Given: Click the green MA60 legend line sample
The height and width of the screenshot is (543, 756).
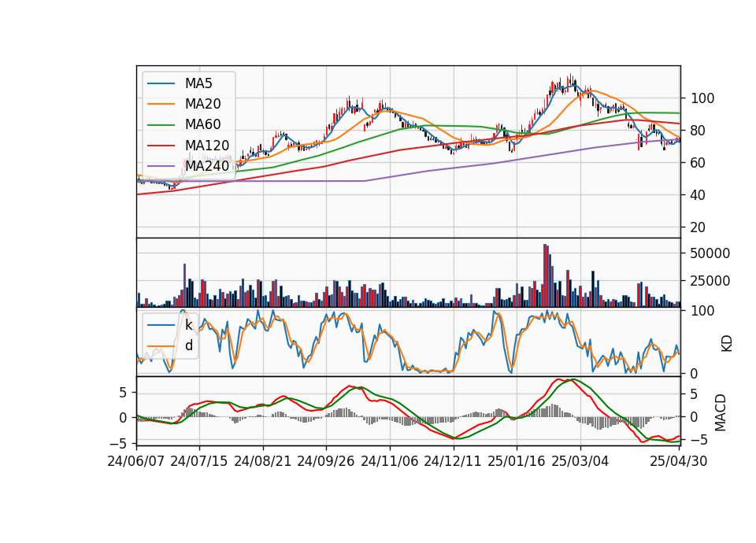Looking at the screenshot, I should [161, 125].
